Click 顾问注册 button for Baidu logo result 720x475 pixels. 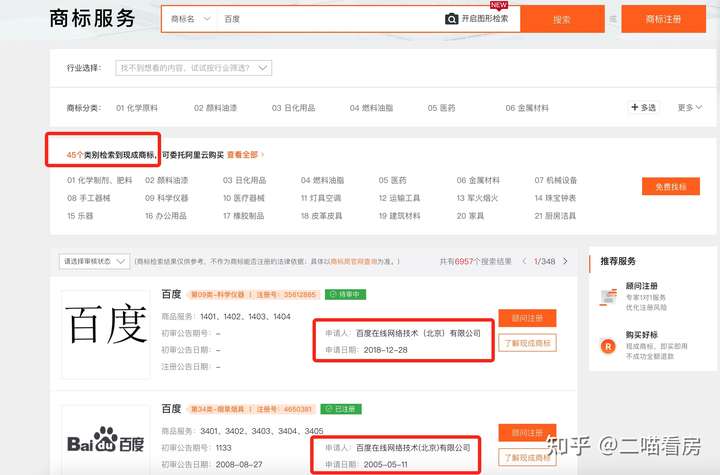(x=527, y=433)
